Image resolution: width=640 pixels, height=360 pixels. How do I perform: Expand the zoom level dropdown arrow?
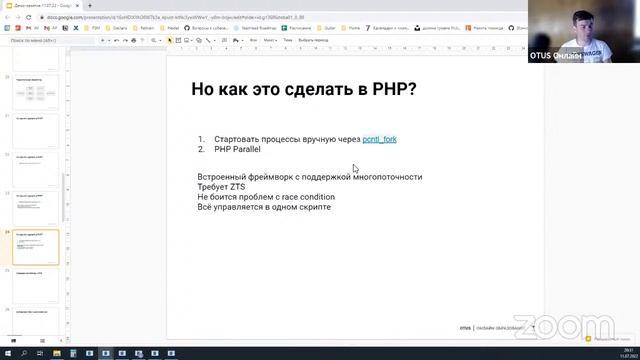(160, 40)
